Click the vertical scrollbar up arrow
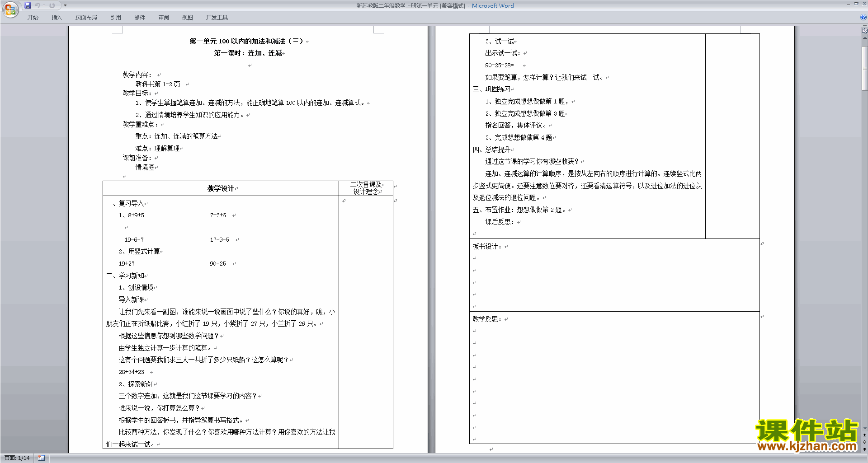 click(865, 38)
